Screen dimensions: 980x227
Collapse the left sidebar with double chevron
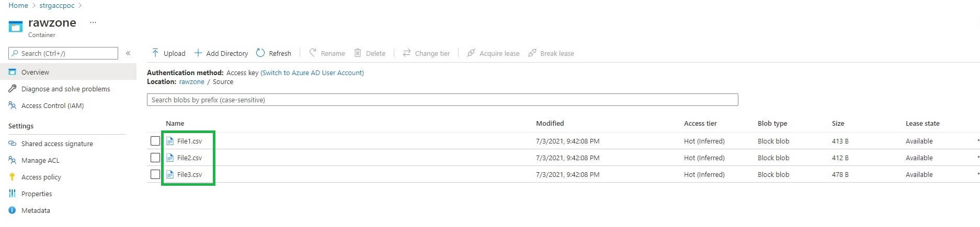pyautogui.click(x=128, y=53)
